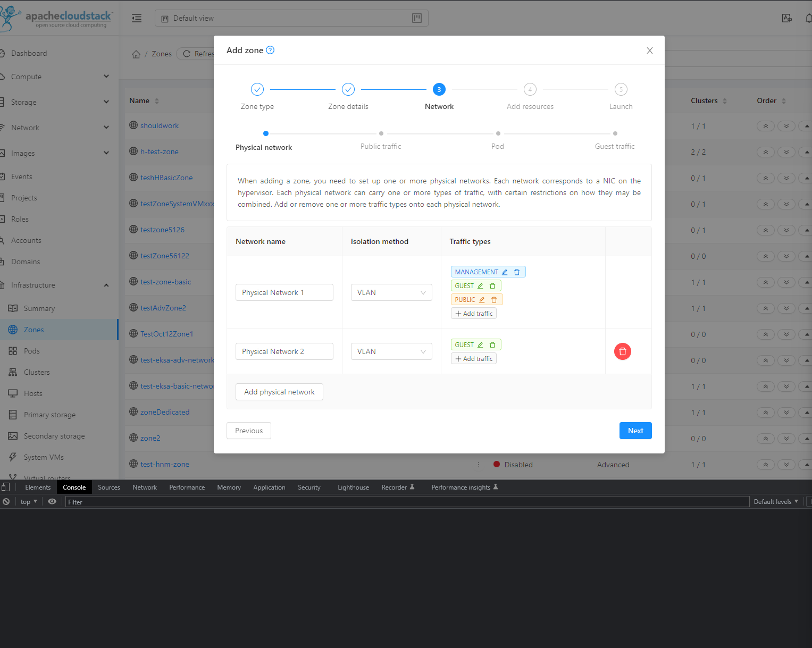Focus the console Filter field
The height and width of the screenshot is (648, 812).
[407, 502]
